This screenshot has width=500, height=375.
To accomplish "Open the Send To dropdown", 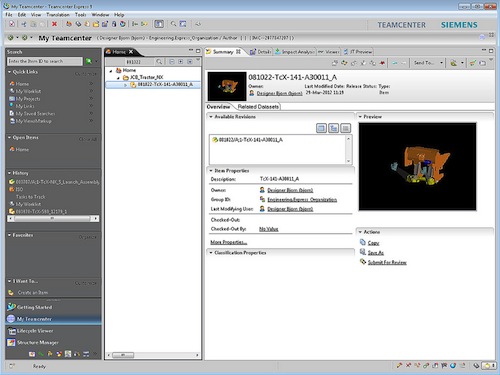I will coord(441,63).
